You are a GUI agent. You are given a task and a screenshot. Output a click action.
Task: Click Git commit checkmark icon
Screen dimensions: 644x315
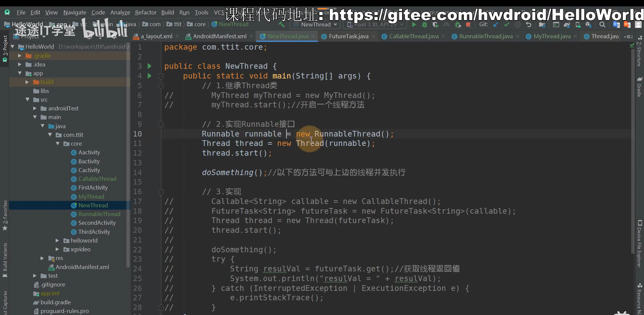coord(507,24)
